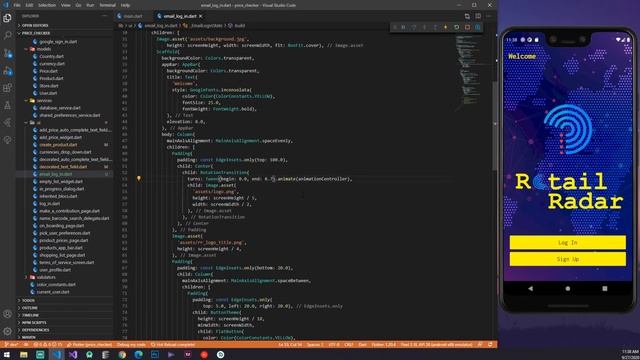This screenshot has width=640, height=360.
Task: Switch to the main.dart tab
Action: (x=130, y=16)
